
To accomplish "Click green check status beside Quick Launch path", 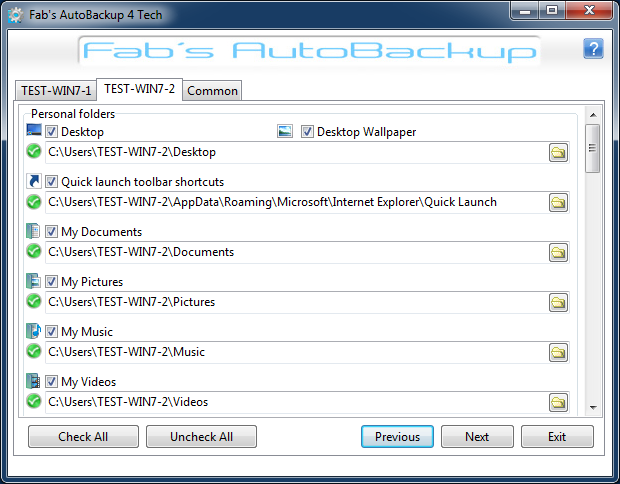I will tap(34, 202).
